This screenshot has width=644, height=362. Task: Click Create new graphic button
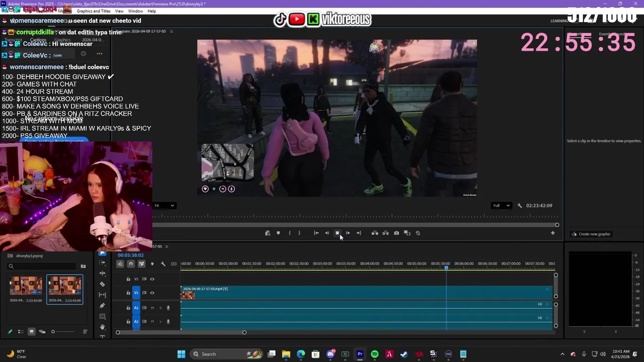coord(591,234)
